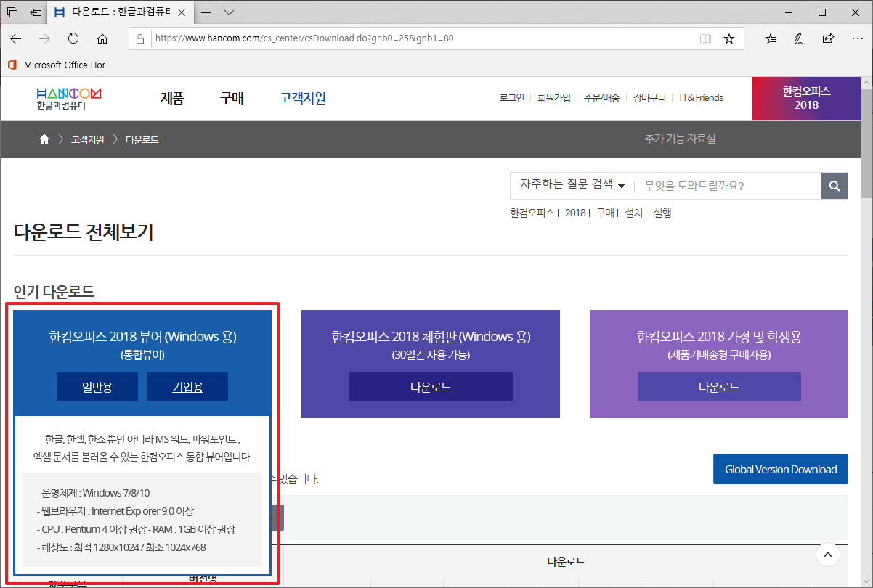Open 추가 기능 자료실 tab
This screenshot has height=588, width=873.
click(x=680, y=139)
